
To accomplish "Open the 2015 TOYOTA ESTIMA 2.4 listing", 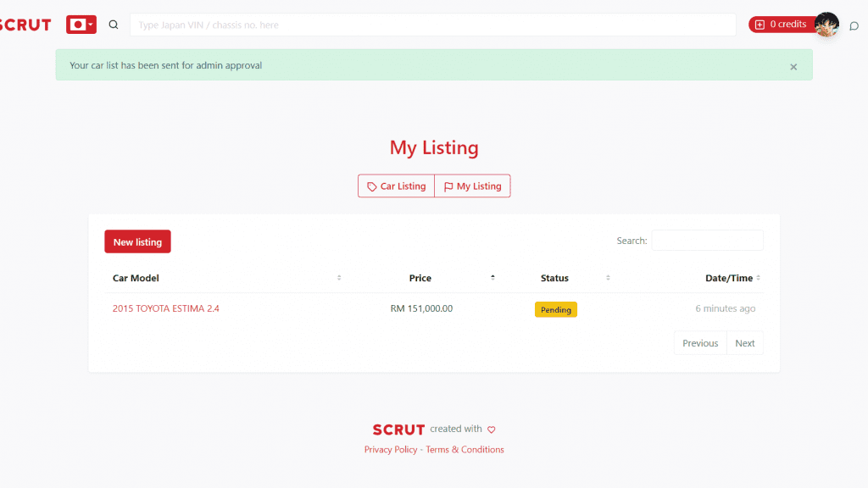I will (x=166, y=308).
